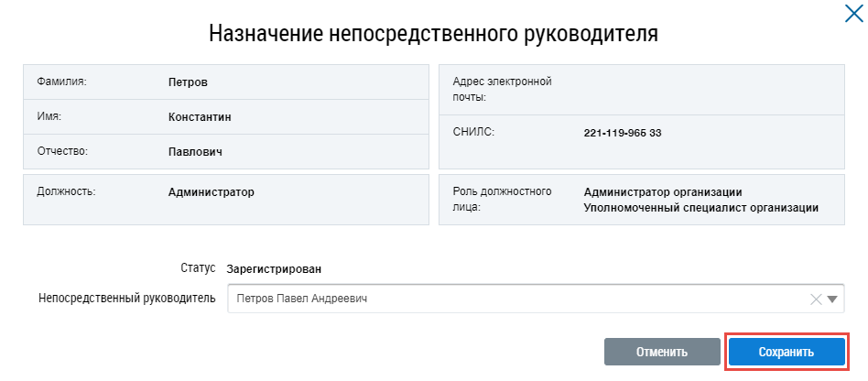
Task: Click the position value Администратор
Action: pyautogui.click(x=211, y=192)
